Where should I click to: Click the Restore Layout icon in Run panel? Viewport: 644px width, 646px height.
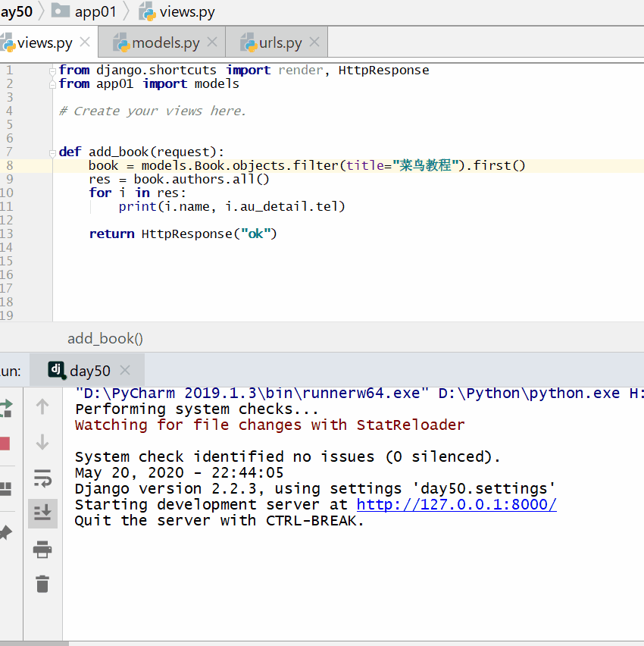pos(5,488)
